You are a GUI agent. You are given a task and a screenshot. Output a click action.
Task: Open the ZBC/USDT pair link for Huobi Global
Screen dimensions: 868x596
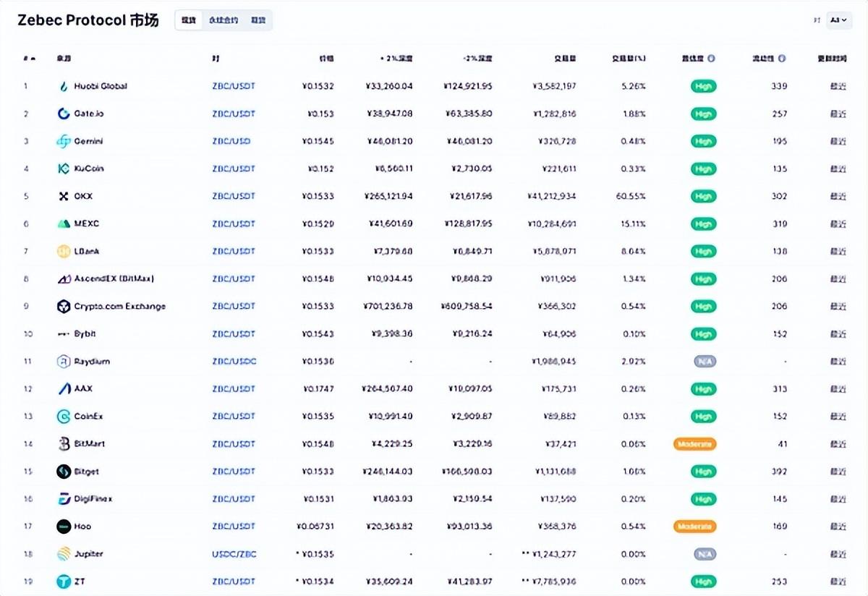(234, 86)
